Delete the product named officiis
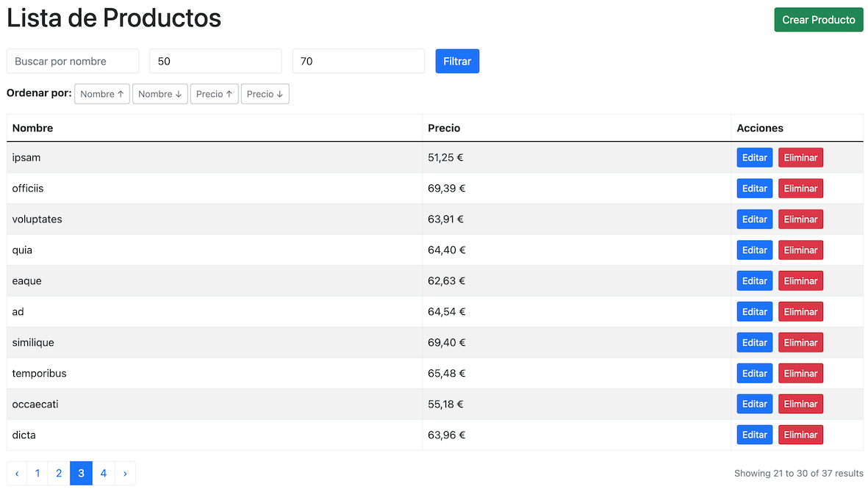868x489 pixels. point(800,188)
